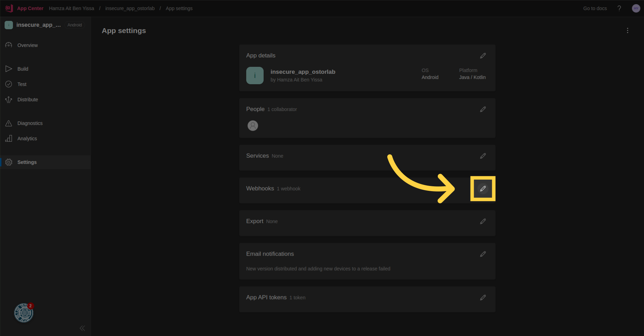This screenshot has width=644, height=336.
Task: Click the Java / Kotlin platform value
Action: (x=472, y=77)
